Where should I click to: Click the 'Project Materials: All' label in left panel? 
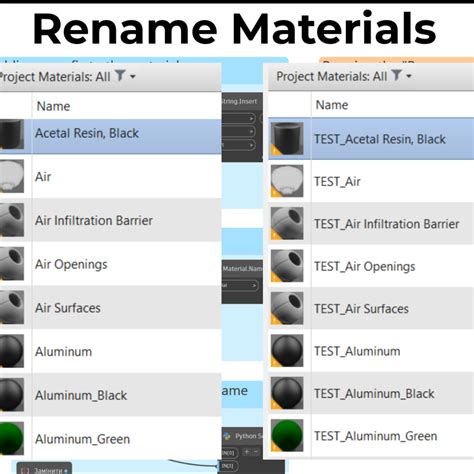(x=55, y=77)
